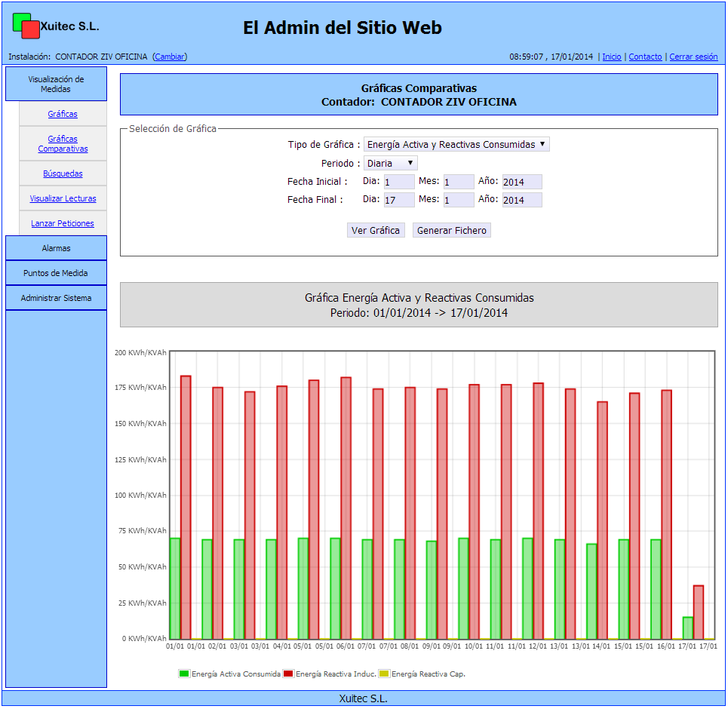This screenshot has width=728, height=709.
Task: Go to the Inicio link
Action: (612, 57)
